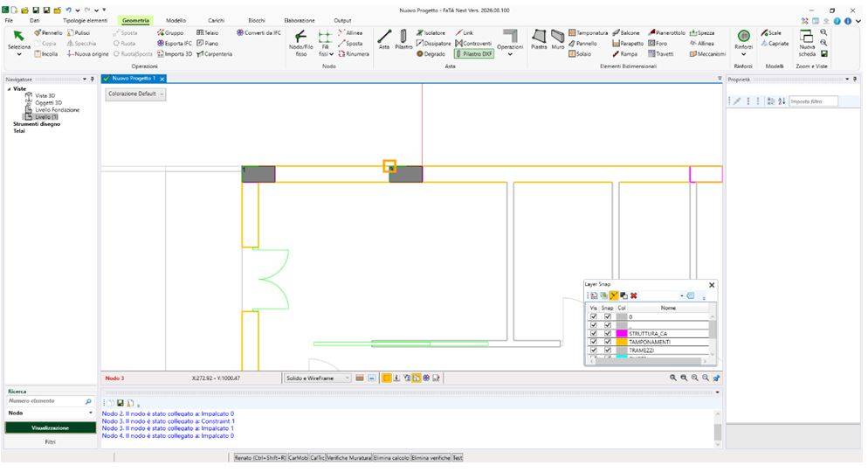This screenshot has height=472, width=868.
Task: Select the Balcone tool
Action: coord(625,33)
